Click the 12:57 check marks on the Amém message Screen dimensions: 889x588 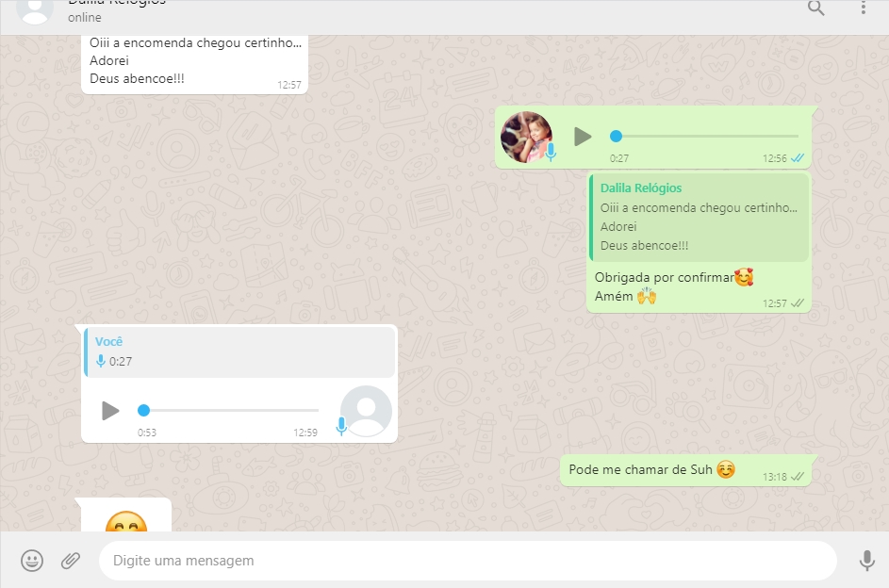(x=798, y=303)
